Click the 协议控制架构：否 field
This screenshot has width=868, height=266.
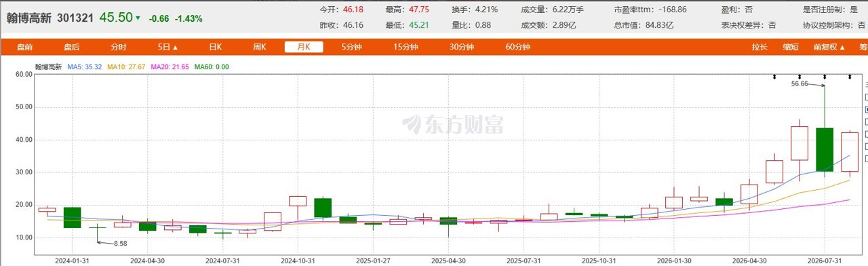click(x=834, y=24)
